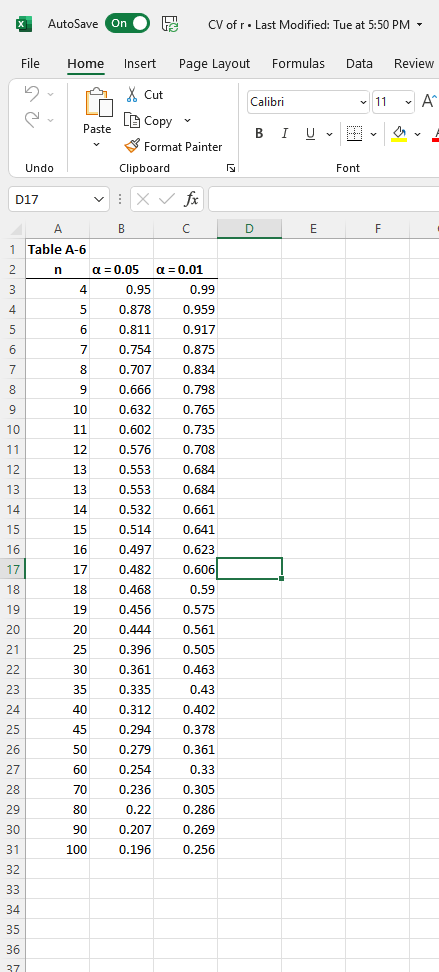Open the Data ribbon tab
Viewport: 439px width, 972px height.
click(x=359, y=63)
